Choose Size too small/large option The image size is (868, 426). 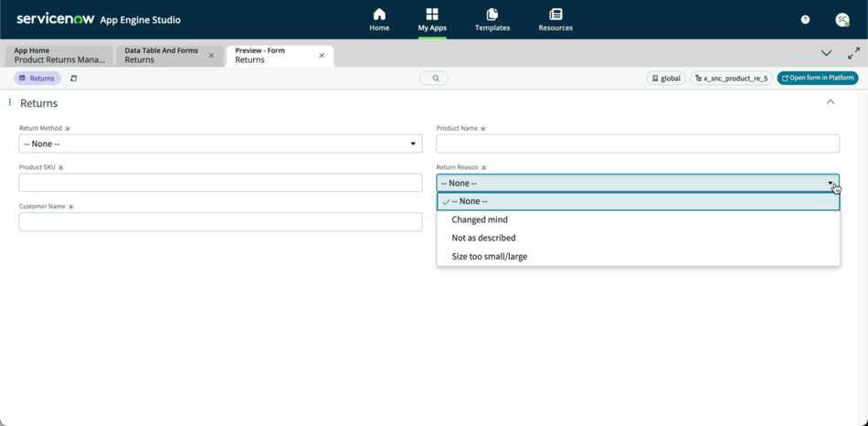(x=638, y=257)
